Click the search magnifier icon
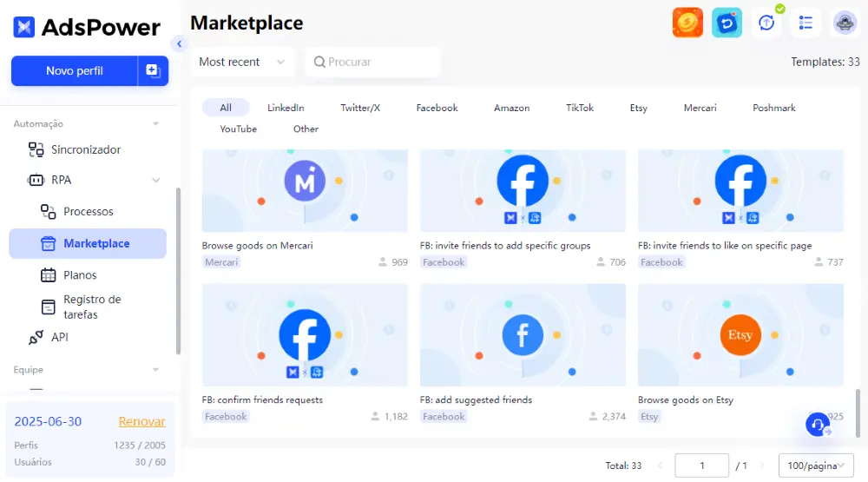868x482 pixels. (319, 62)
